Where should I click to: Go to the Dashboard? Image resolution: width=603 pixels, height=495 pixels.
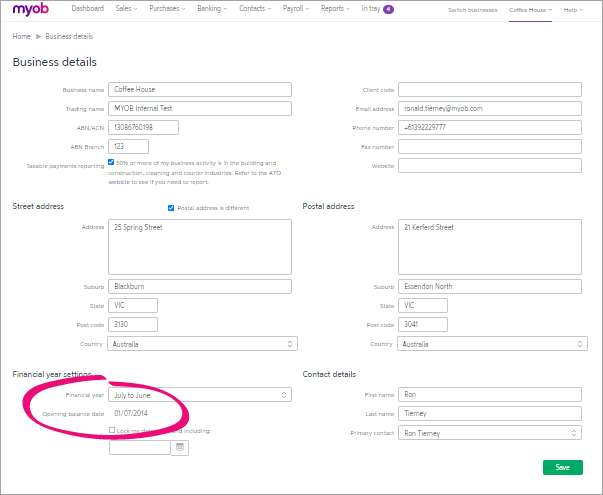click(x=87, y=9)
